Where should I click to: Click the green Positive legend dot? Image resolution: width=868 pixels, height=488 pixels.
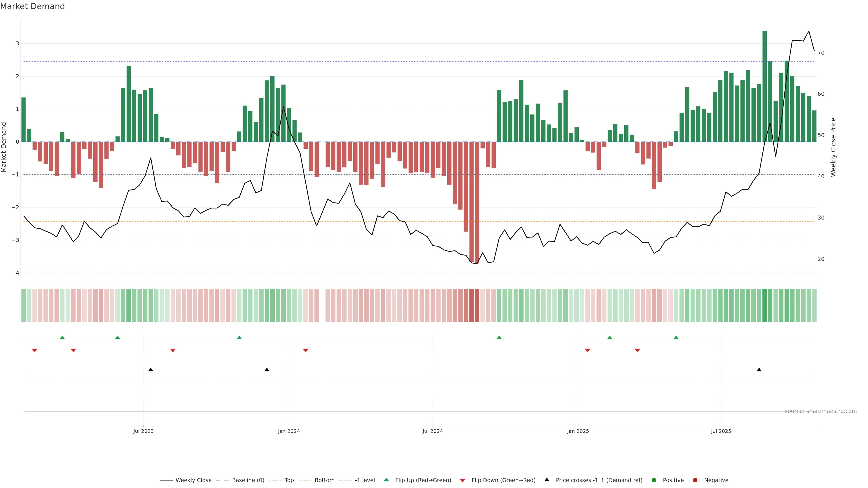pos(654,480)
